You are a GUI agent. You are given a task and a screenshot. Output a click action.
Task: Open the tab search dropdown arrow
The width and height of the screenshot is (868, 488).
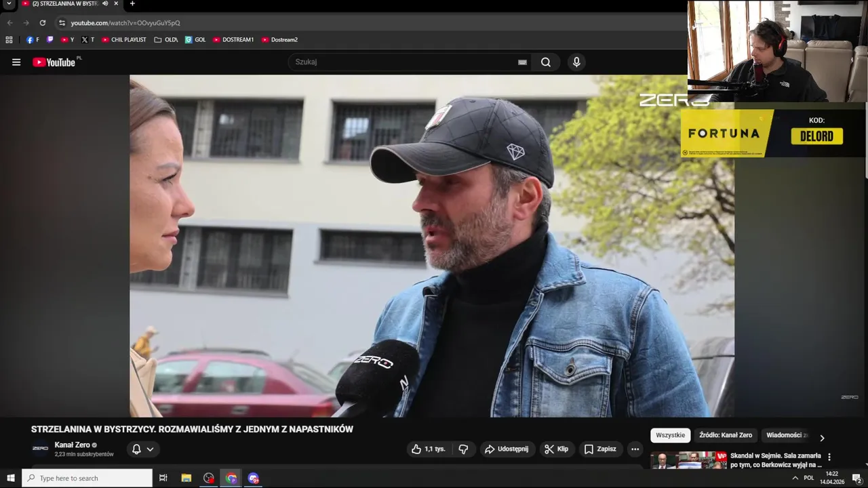tap(9, 4)
